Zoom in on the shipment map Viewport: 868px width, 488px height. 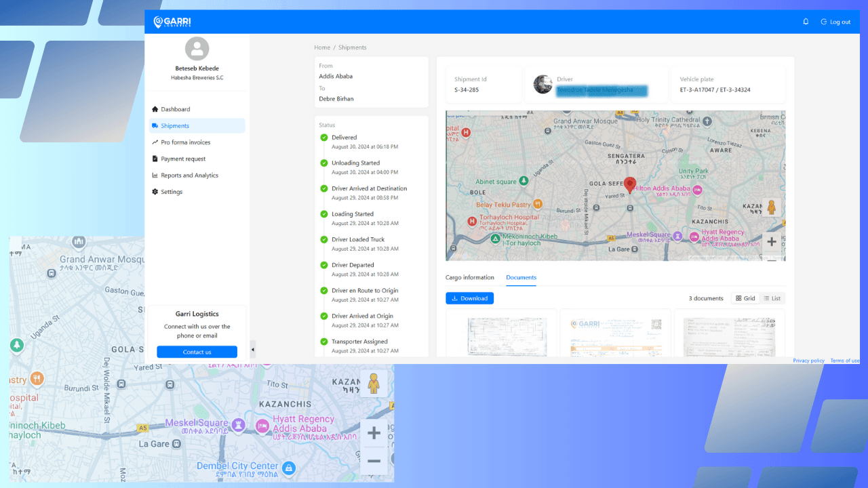772,241
